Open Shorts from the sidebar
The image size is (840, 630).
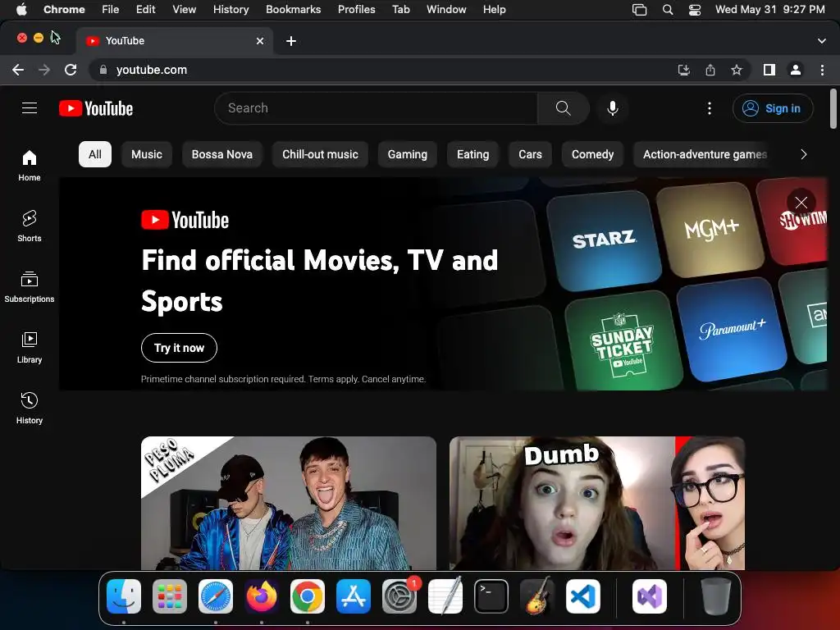30,226
